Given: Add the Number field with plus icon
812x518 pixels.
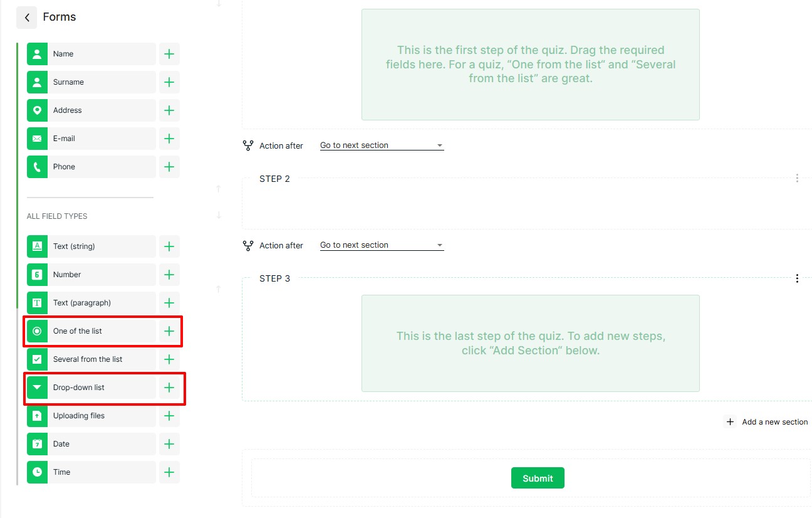Looking at the screenshot, I should click(x=169, y=275).
